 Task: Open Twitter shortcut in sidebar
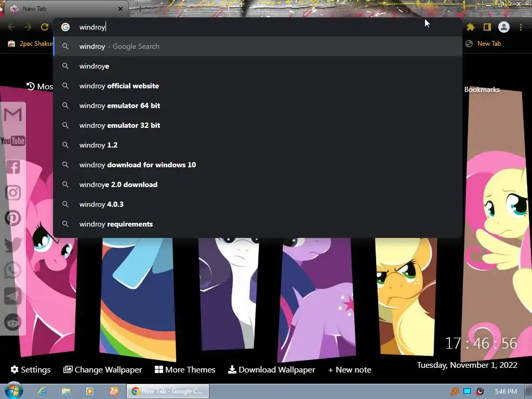pyautogui.click(x=13, y=245)
